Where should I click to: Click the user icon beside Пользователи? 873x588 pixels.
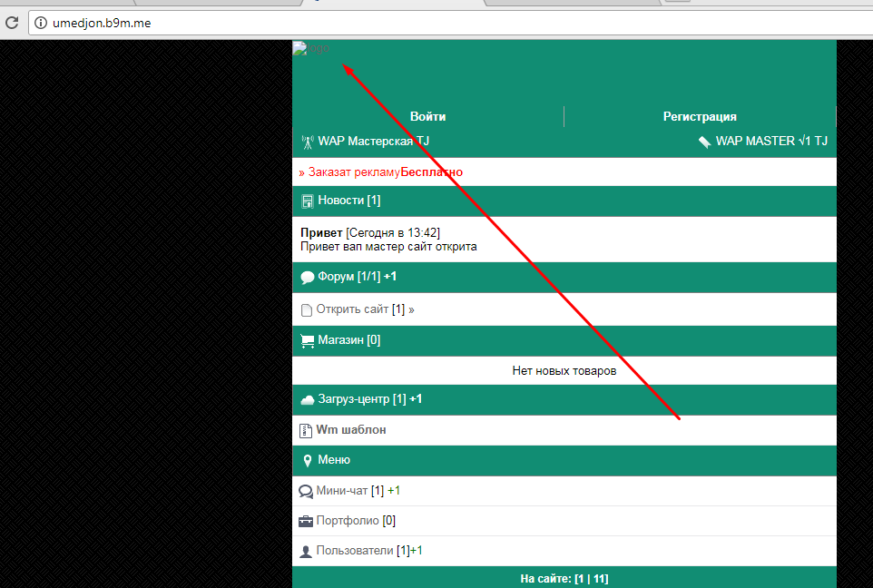point(306,552)
